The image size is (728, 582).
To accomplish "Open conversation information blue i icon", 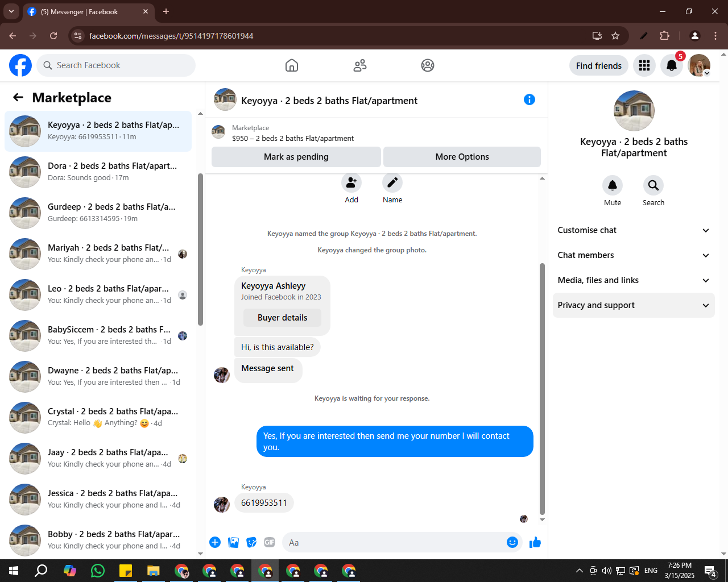I will point(530,99).
